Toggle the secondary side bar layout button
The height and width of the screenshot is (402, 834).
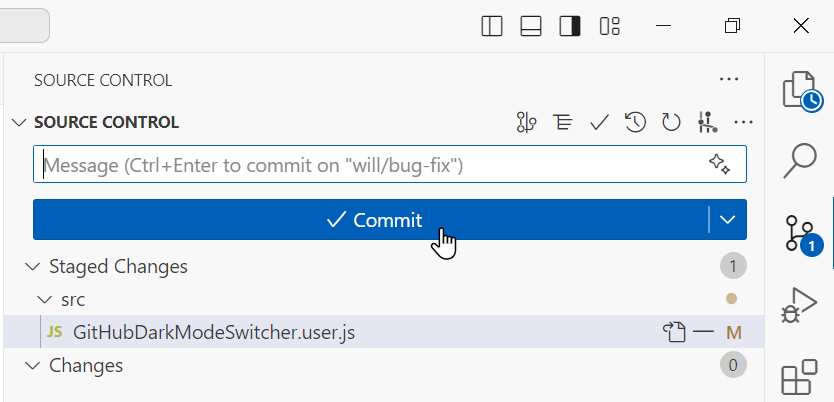coord(570,26)
